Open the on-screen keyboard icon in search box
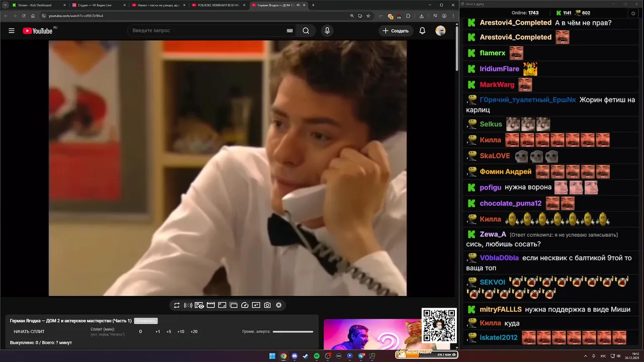Screen dimensions: 644x362 coord(290,31)
